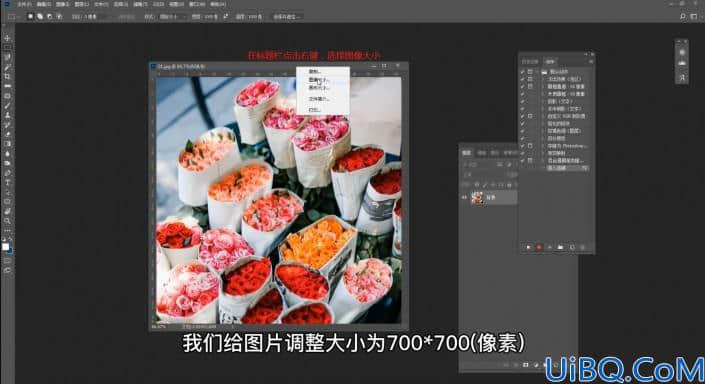Toggle the checkmark for 四分颜色 action
This screenshot has height=384, width=705.
pos(522,138)
